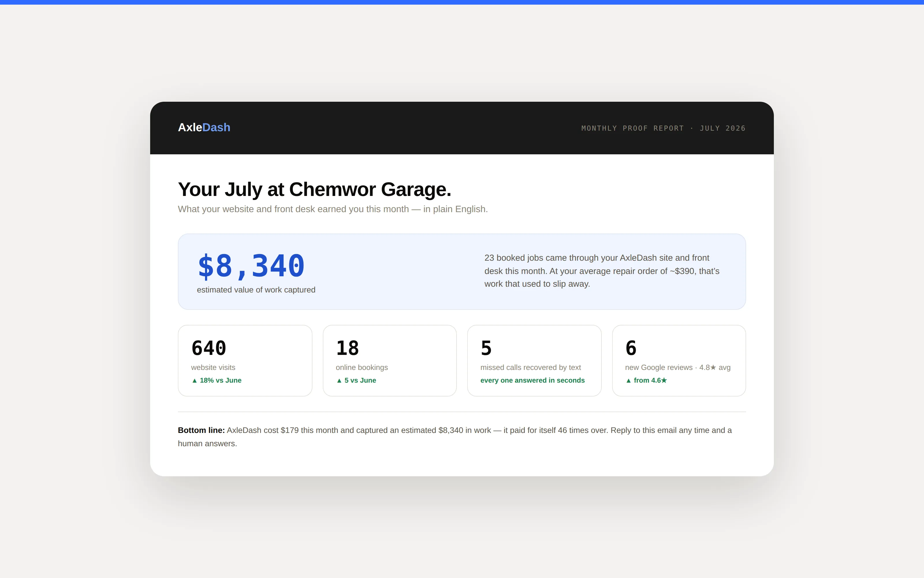The image size is (924, 578).
Task: Click the '23 booked jobs came through' paragraph
Action: [x=602, y=271]
